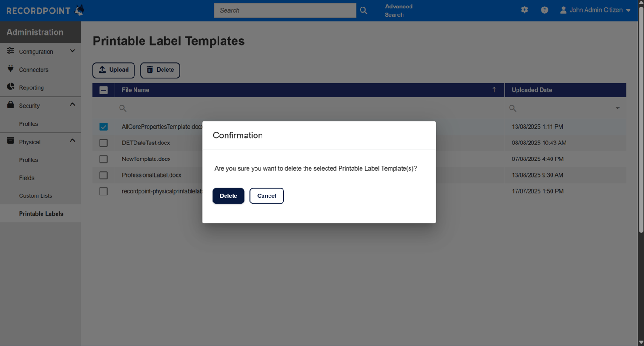
Task: Select Fields in the sidebar
Action: (27, 178)
